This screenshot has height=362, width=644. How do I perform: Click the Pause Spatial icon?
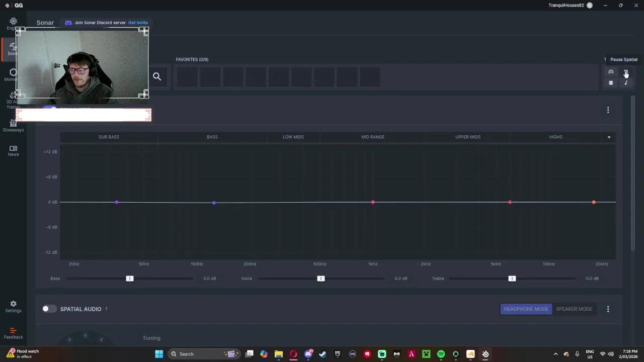point(626,72)
